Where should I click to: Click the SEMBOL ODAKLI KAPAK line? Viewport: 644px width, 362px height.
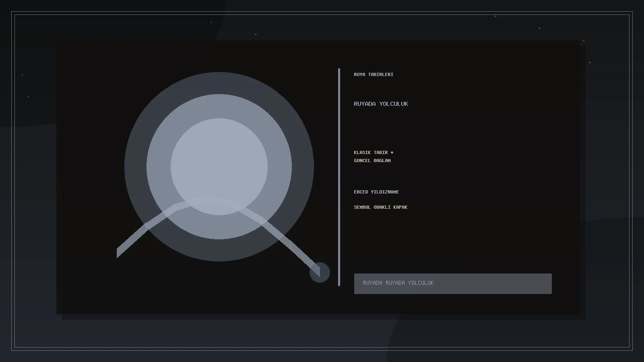(380, 207)
